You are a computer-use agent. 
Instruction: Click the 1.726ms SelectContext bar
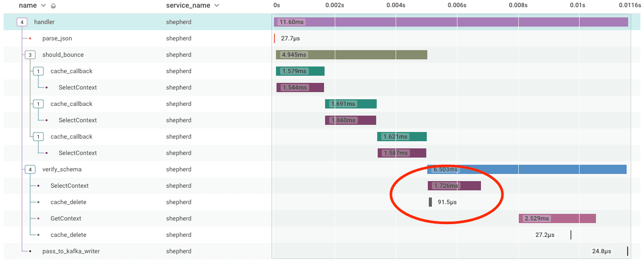(454, 186)
